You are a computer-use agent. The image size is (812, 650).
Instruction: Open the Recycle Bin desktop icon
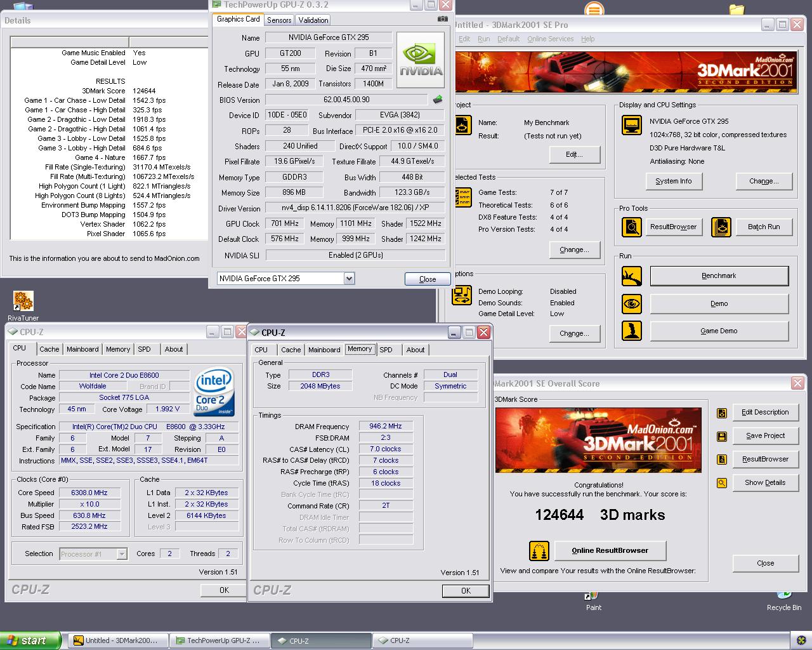pos(784,601)
